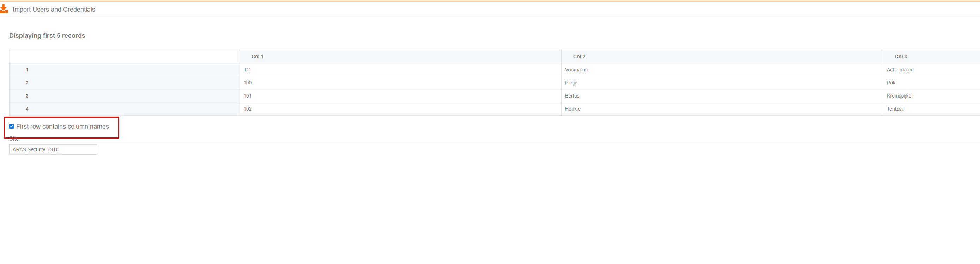The height and width of the screenshot is (264, 980).
Task: Click the Puk cell
Action: (x=931, y=83)
